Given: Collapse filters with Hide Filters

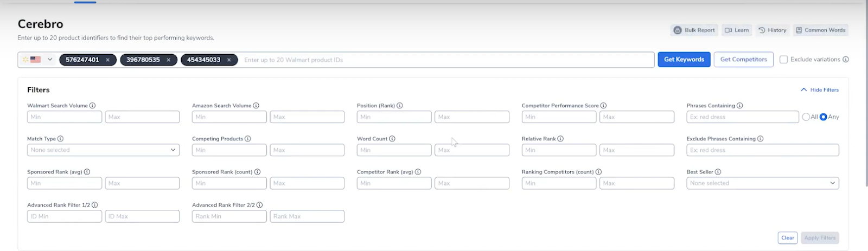Looking at the screenshot, I should [x=820, y=90].
